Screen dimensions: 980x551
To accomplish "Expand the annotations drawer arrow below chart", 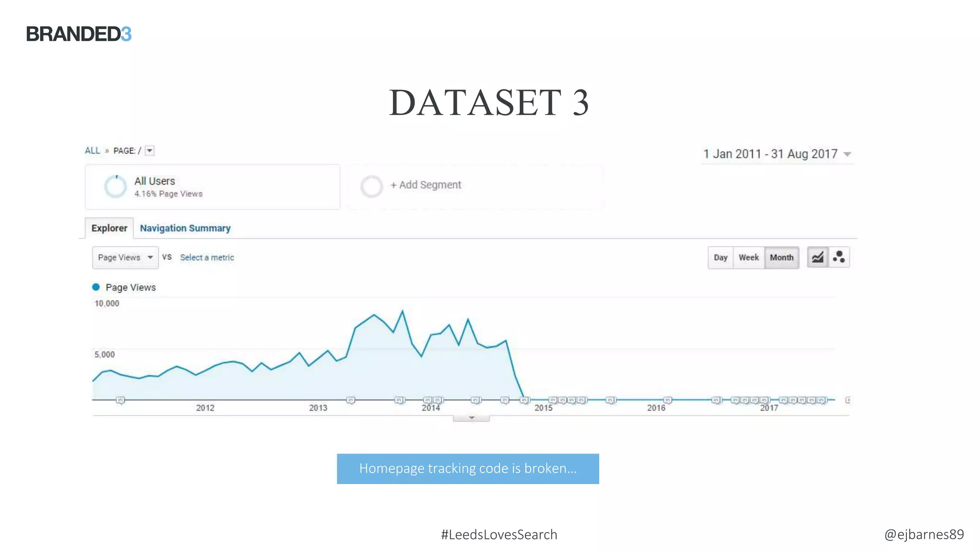I will [471, 419].
